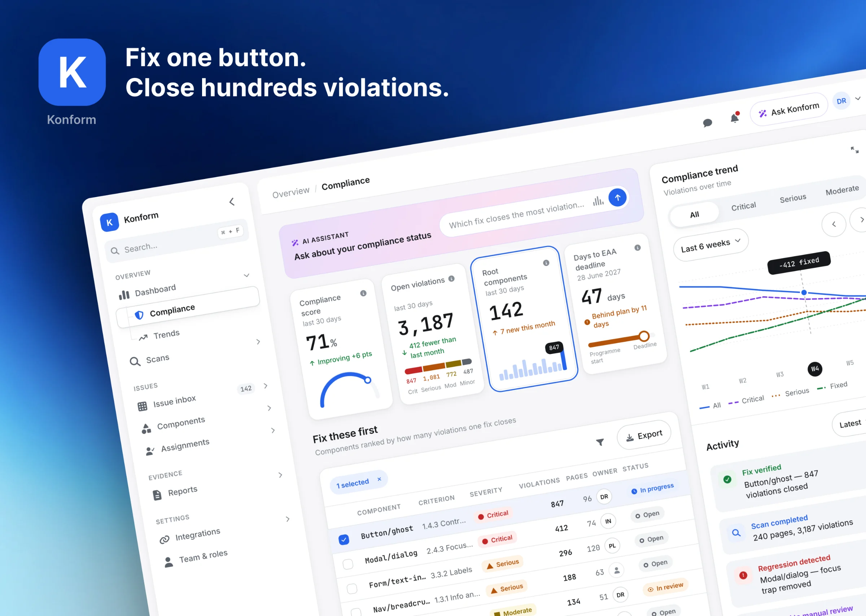Image resolution: width=866 pixels, height=616 pixels.
Task: Send the AI assistant query with the arrow button
Action: [617, 197]
